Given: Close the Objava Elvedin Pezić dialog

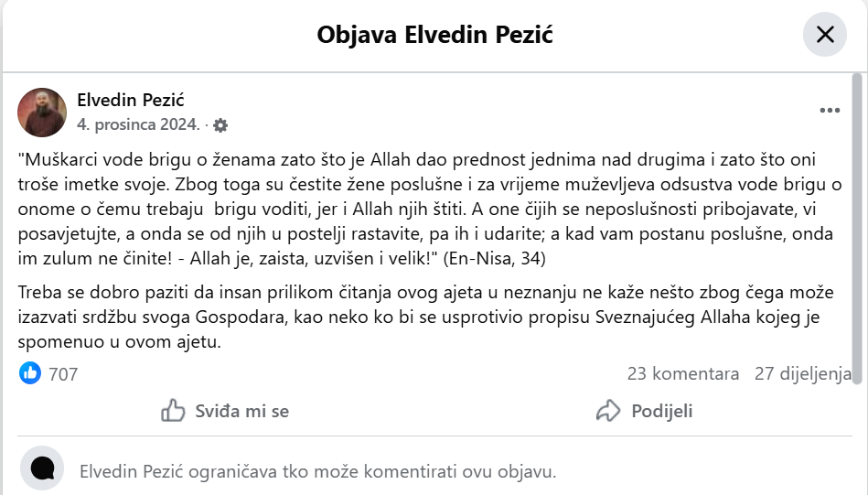Looking at the screenshot, I should (x=825, y=36).
